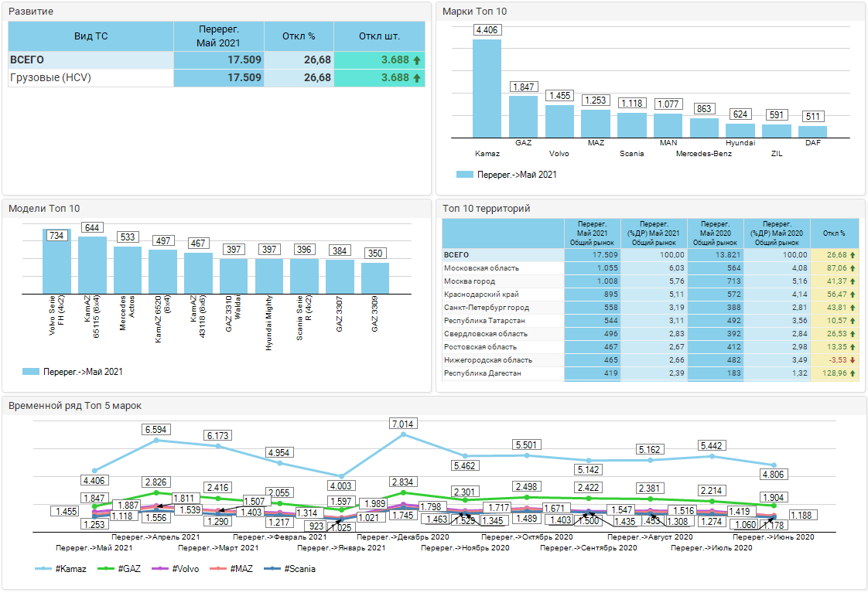The width and height of the screenshot is (868, 613).
Task: Select the Временной ряд Топ 5 марок panel title
Action: coord(74,406)
